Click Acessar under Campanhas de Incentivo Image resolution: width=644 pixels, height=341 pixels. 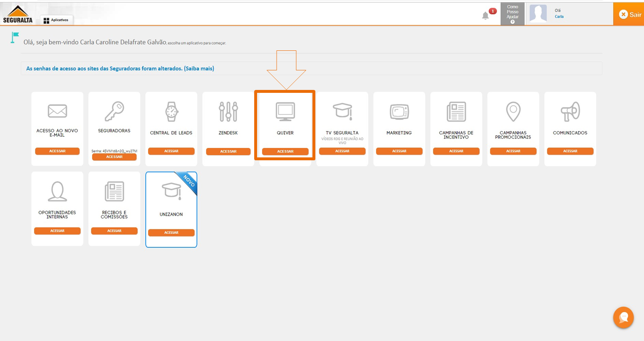coord(456,151)
